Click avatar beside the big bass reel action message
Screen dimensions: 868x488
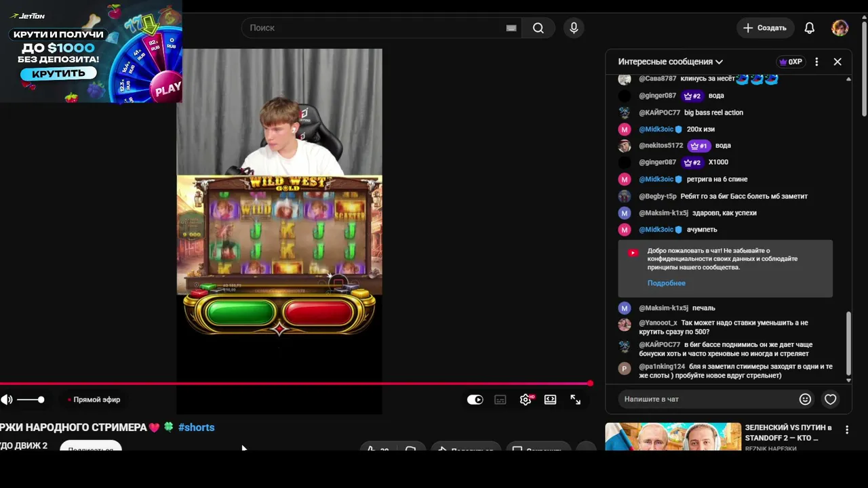coord(625,113)
